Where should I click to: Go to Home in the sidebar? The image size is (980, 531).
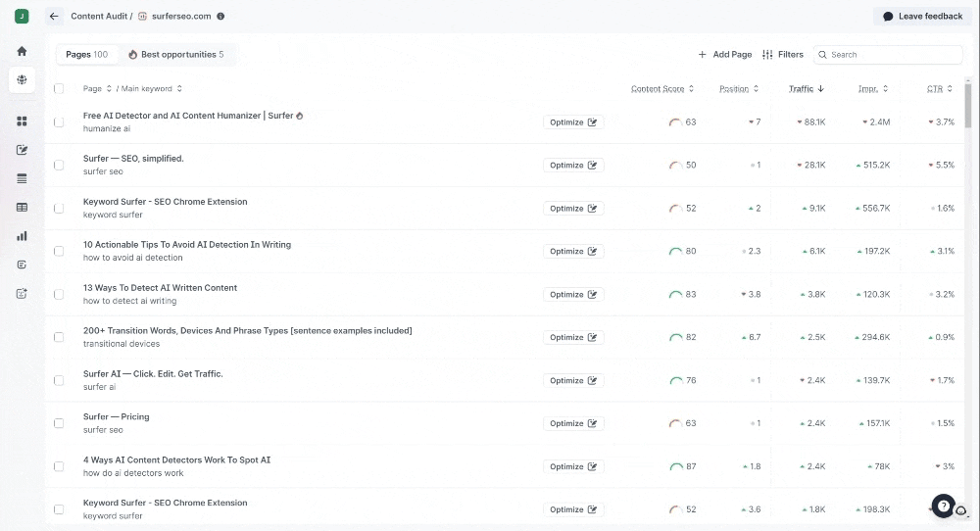tap(22, 51)
